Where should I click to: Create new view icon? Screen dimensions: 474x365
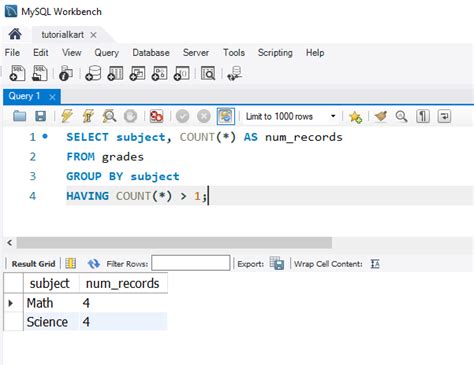[137, 73]
